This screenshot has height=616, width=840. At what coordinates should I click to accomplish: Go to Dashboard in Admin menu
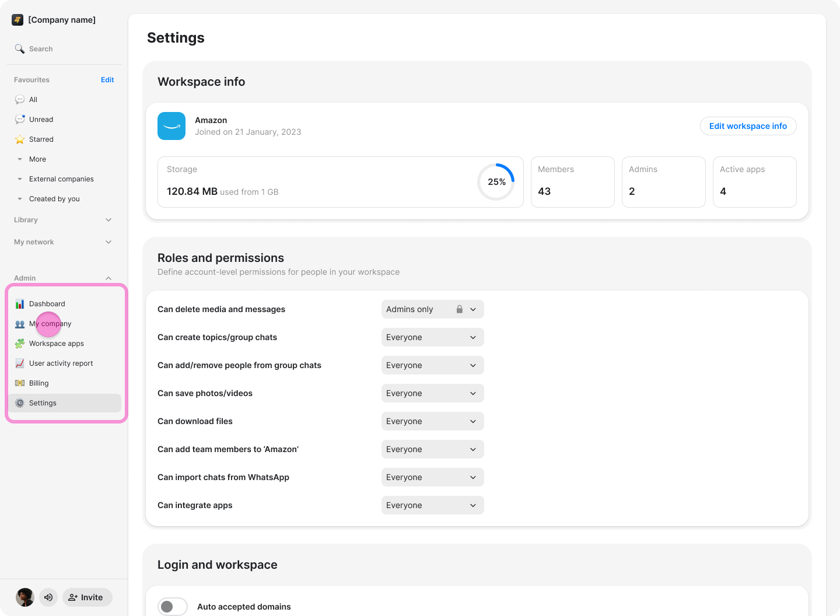tap(64, 304)
